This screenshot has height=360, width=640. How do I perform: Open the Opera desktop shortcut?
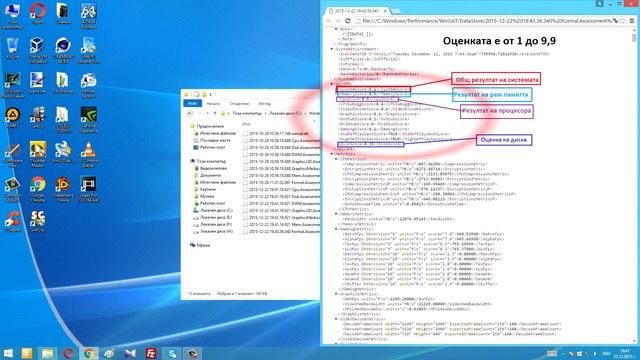tap(38, 13)
